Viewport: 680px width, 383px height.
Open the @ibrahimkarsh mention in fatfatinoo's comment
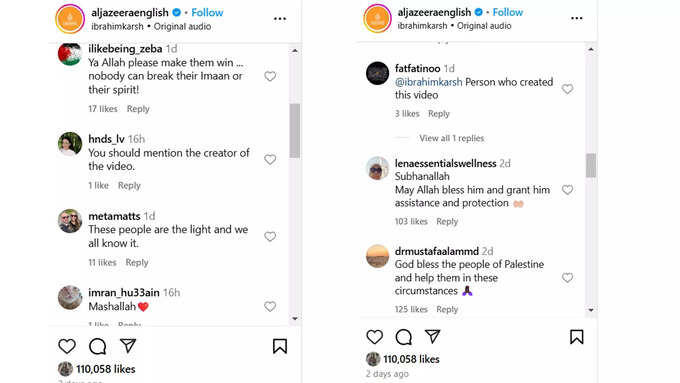[x=428, y=82]
